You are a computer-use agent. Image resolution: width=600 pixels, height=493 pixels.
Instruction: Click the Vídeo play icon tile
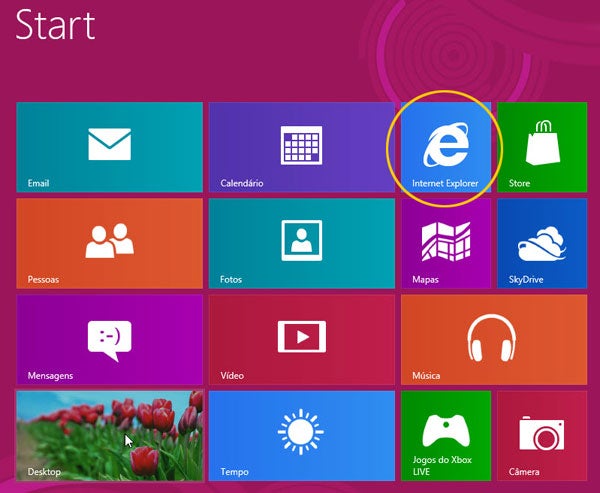(x=300, y=336)
